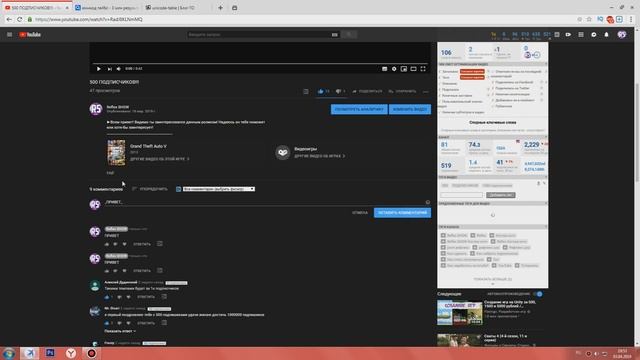
Task: Reply to the second ПРИВЕТ comment
Action: click(x=142, y=271)
